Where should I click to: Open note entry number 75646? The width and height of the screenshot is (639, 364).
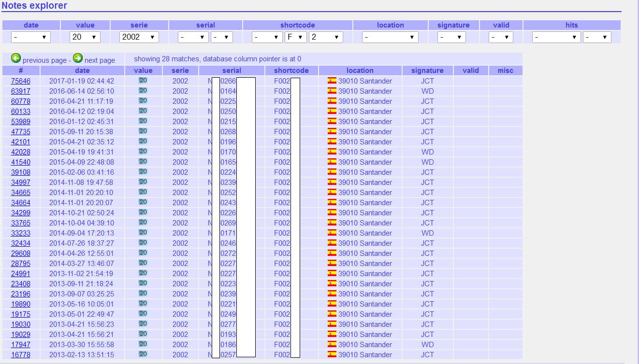tap(21, 81)
